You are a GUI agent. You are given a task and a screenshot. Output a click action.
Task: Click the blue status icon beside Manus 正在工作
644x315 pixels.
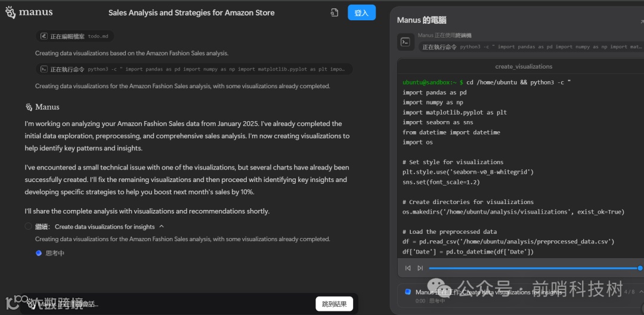click(x=408, y=292)
